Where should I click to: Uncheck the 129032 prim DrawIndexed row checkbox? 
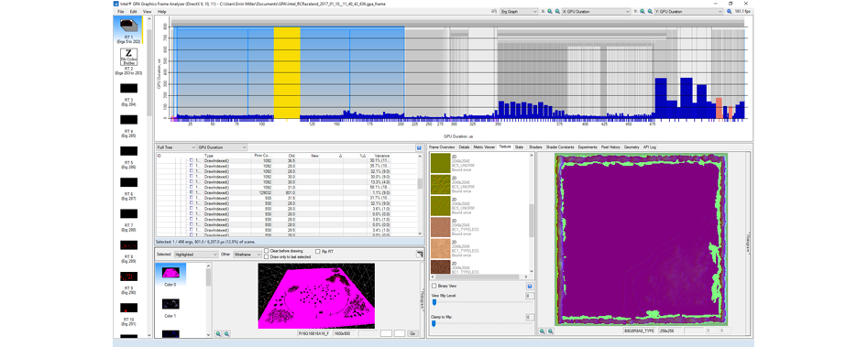192,192
